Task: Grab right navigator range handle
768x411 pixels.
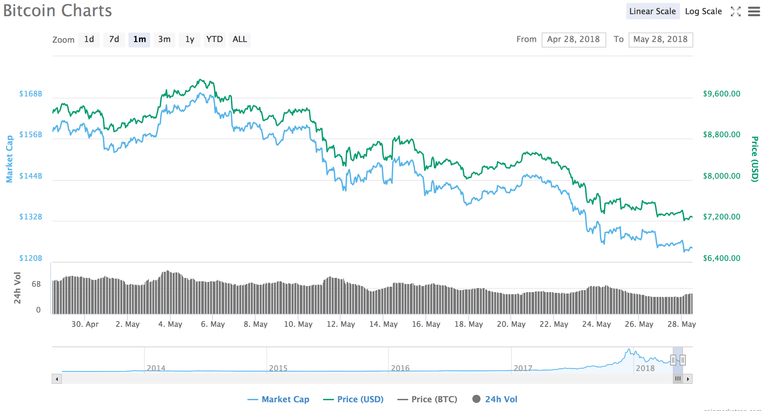Action: point(682,361)
